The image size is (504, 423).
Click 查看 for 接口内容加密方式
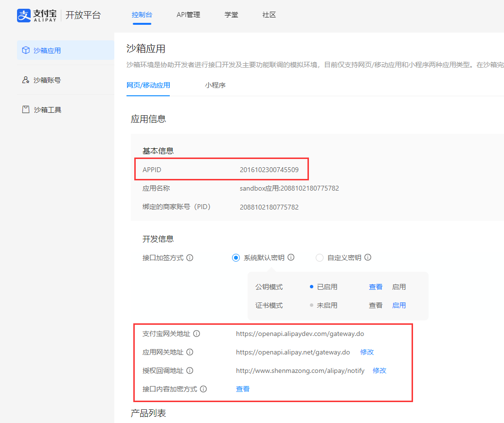pos(243,389)
